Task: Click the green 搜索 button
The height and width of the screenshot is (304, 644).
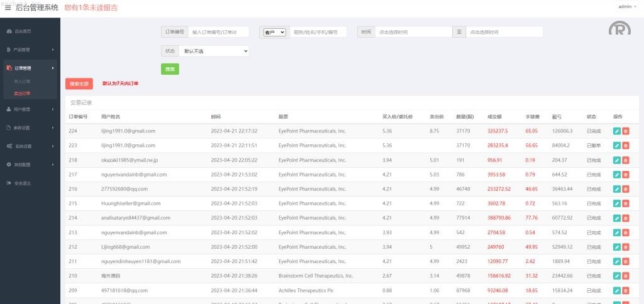Action: [x=170, y=69]
